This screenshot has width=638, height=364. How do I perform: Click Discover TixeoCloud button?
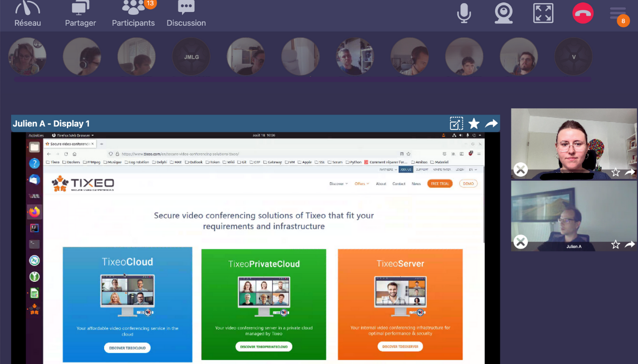[127, 348]
